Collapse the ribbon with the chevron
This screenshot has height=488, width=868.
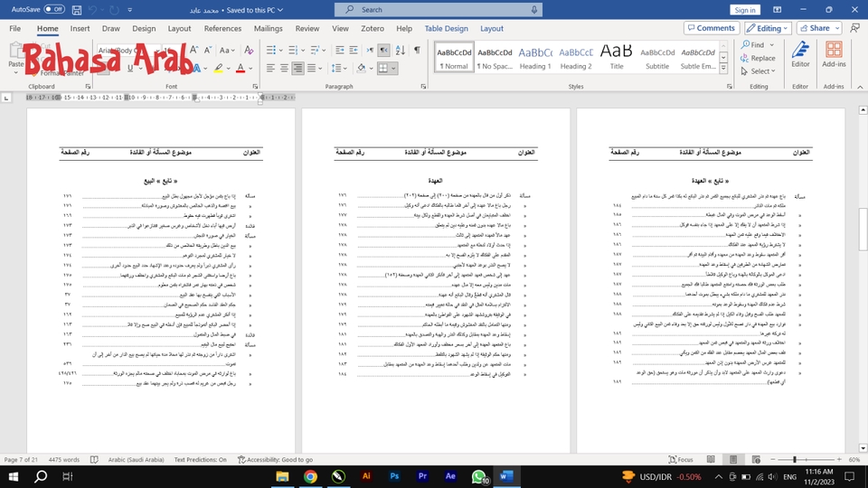pos(860,87)
